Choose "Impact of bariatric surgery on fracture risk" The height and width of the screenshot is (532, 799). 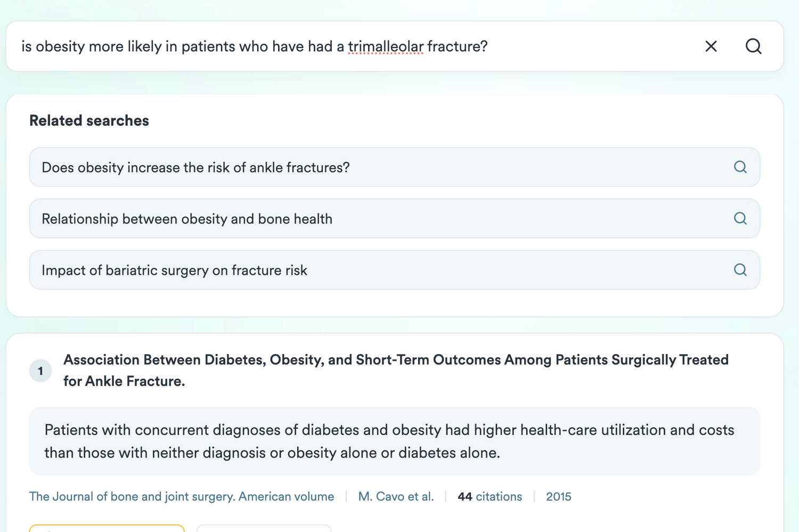tap(174, 271)
